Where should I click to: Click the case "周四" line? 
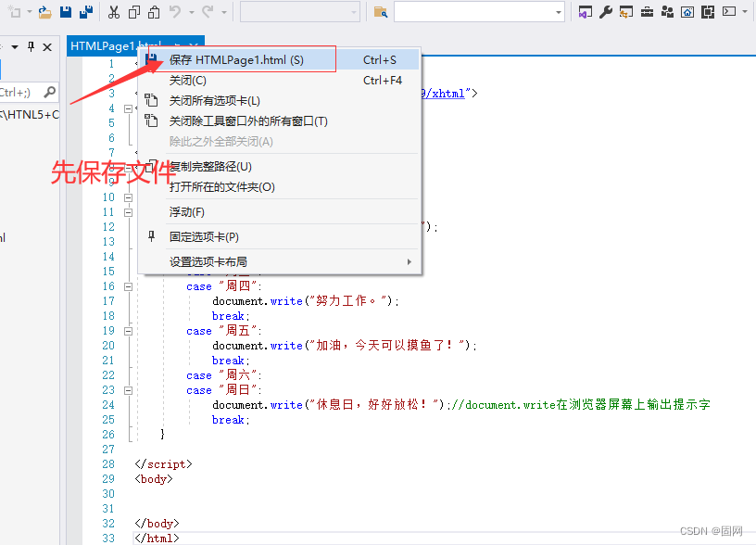pyautogui.click(x=223, y=286)
